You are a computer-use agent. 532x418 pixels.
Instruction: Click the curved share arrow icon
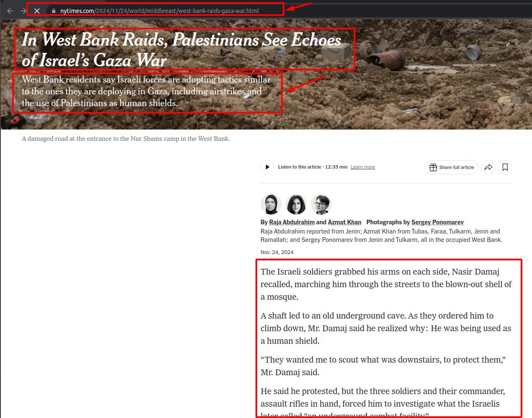tap(488, 167)
